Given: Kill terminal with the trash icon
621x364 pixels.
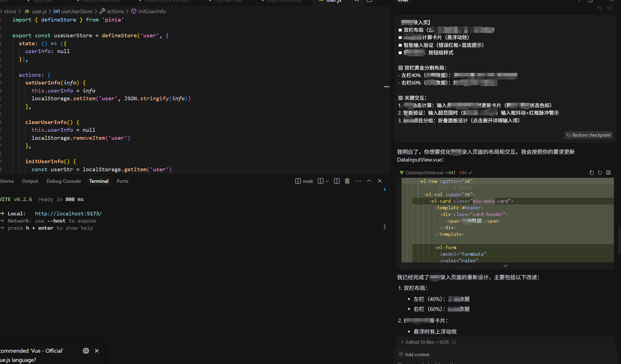Looking at the screenshot, I should (347, 181).
